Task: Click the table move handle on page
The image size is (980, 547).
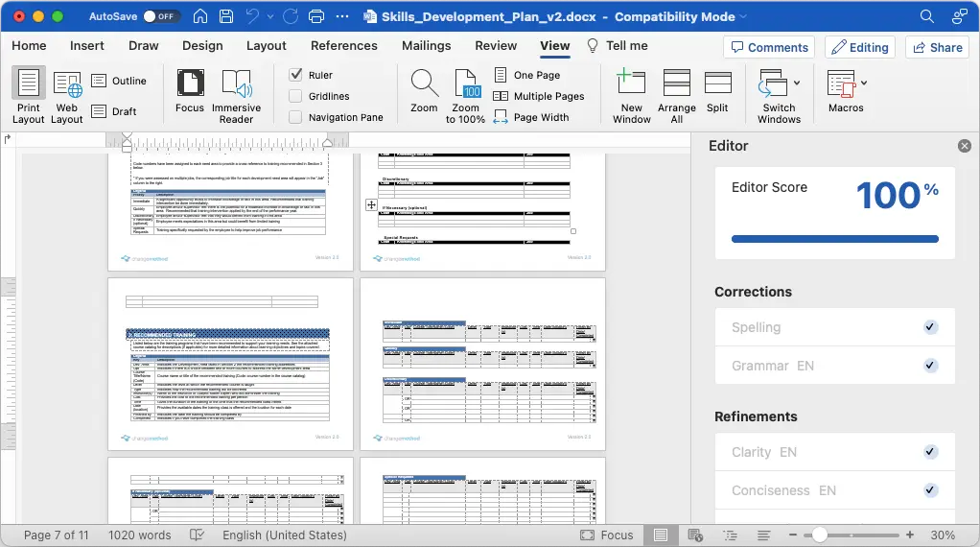Action: point(371,205)
